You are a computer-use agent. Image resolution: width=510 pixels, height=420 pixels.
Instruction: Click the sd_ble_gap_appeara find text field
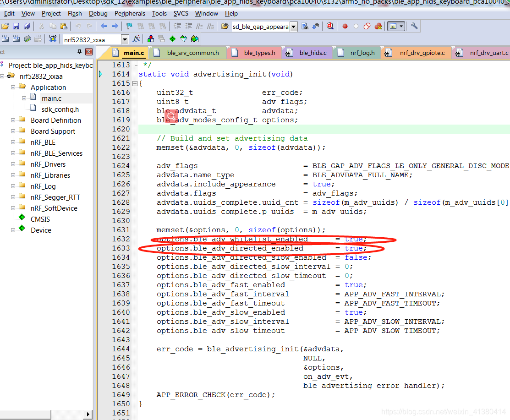pos(261,27)
